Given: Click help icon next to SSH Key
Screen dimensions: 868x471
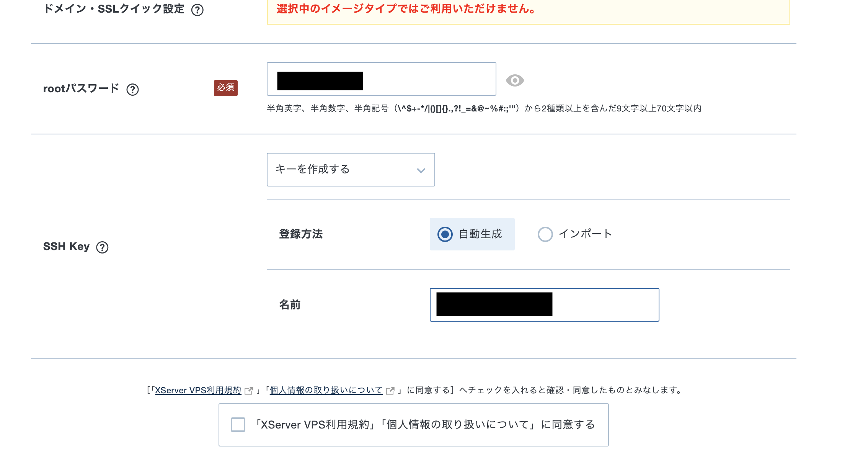Looking at the screenshot, I should pyautogui.click(x=102, y=247).
